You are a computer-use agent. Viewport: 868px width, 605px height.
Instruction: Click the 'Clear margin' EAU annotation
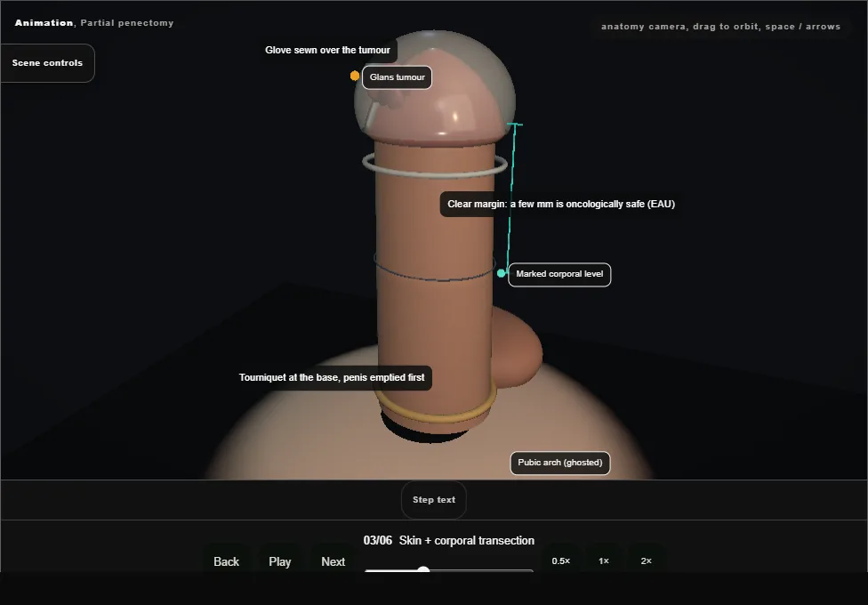[561, 204]
